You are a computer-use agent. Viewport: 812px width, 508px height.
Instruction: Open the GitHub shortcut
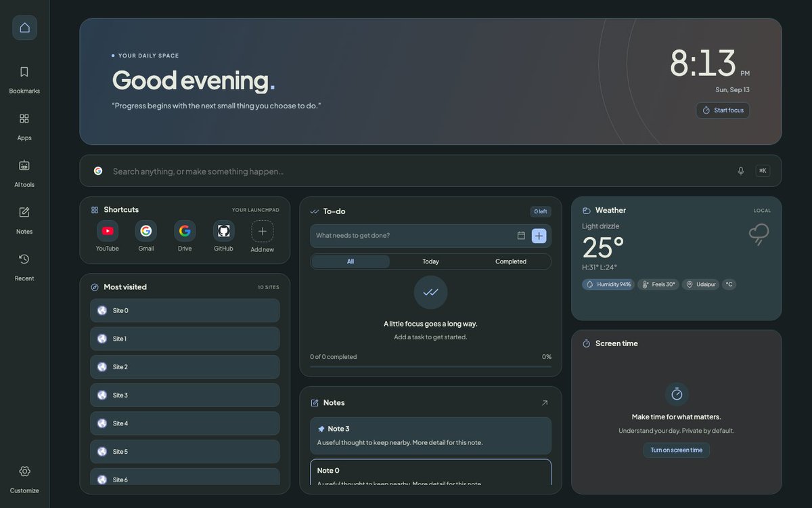point(224,237)
